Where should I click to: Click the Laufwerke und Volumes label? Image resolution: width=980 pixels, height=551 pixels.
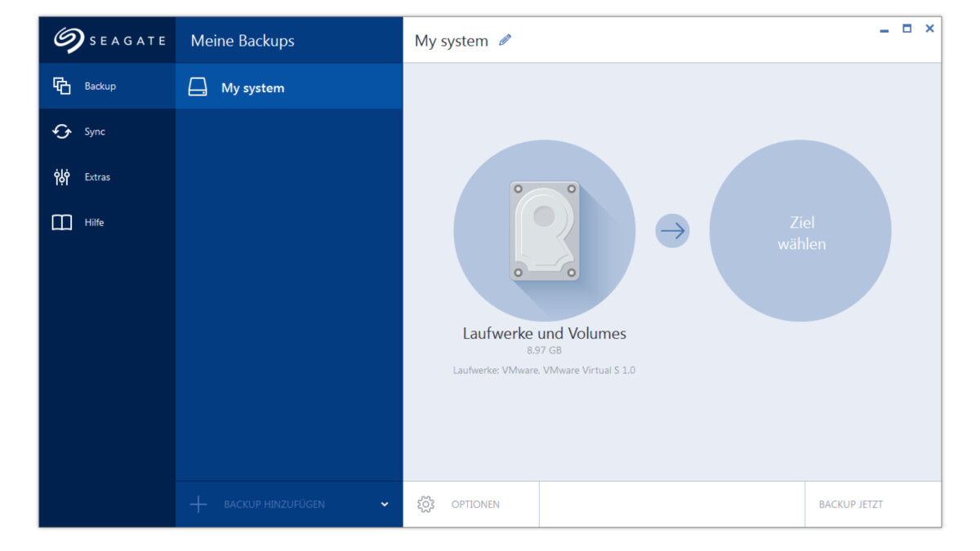click(545, 333)
